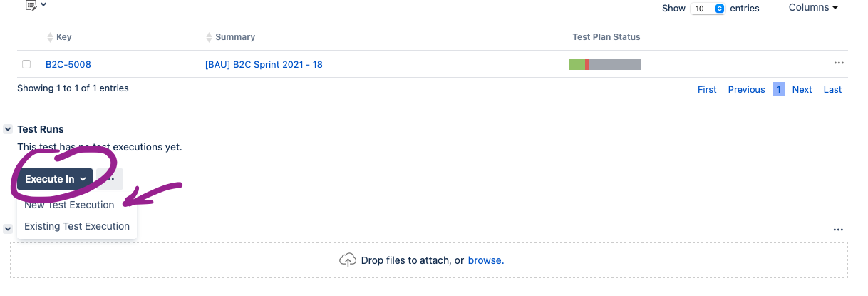Click the ellipsis button beside Execute In
This screenshot has width=868, height=296.
[110, 179]
